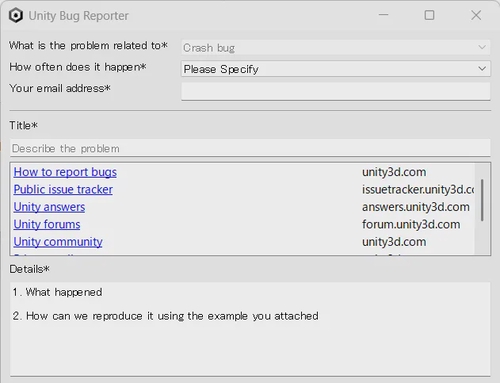Viewport: 500px width, 383px height.
Task: Select the text 'forum.unity3d.com' in list
Action: pyautogui.click(x=411, y=224)
